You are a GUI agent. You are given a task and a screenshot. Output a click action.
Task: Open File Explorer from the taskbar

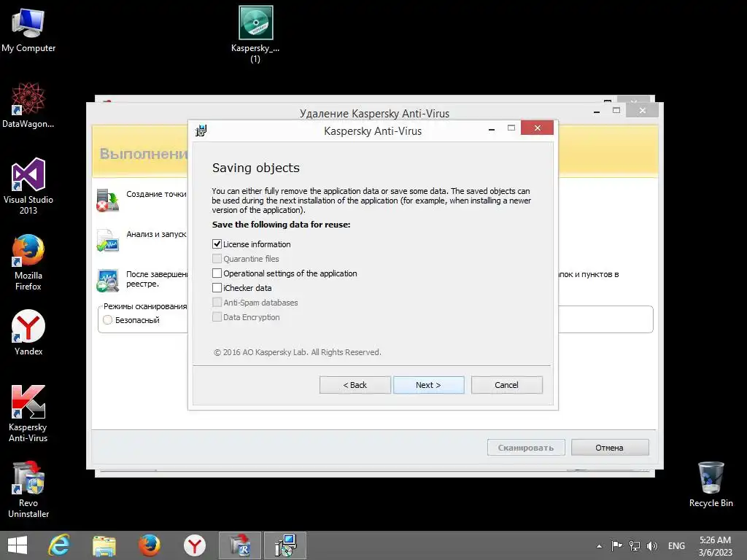click(x=104, y=545)
